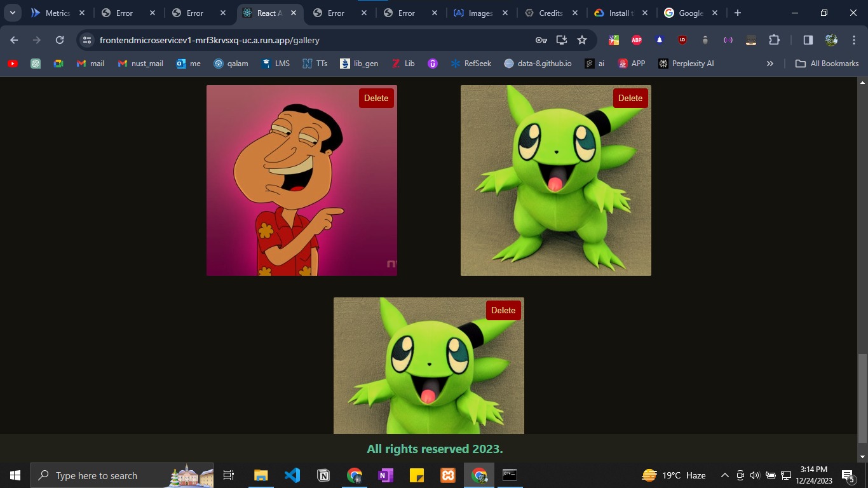Open the ai bookmark
This screenshot has width=868, height=488.
coord(595,64)
